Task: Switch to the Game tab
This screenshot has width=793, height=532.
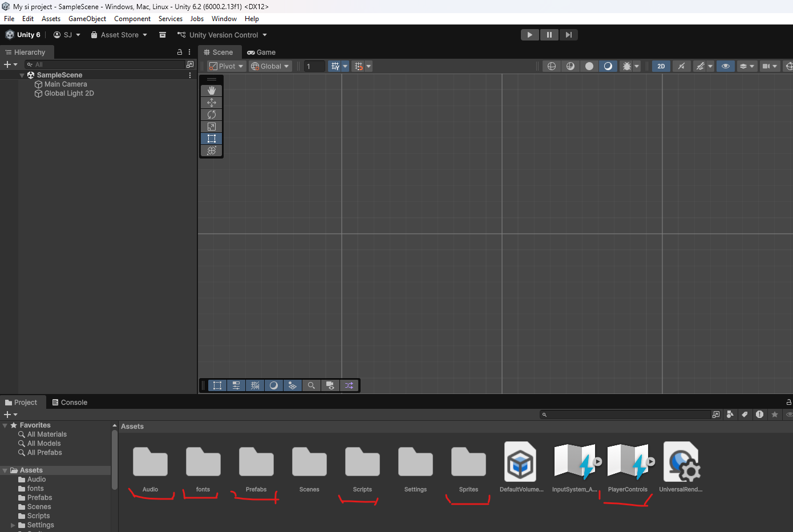Action: coord(262,52)
